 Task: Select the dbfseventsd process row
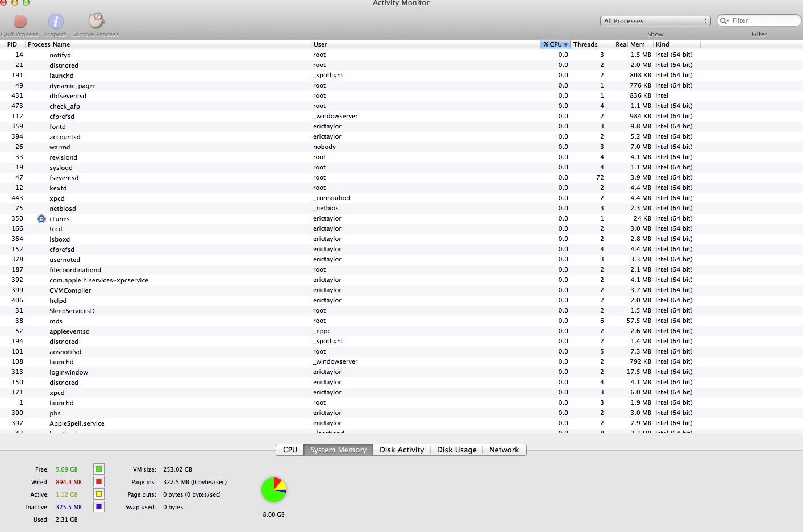[401, 96]
